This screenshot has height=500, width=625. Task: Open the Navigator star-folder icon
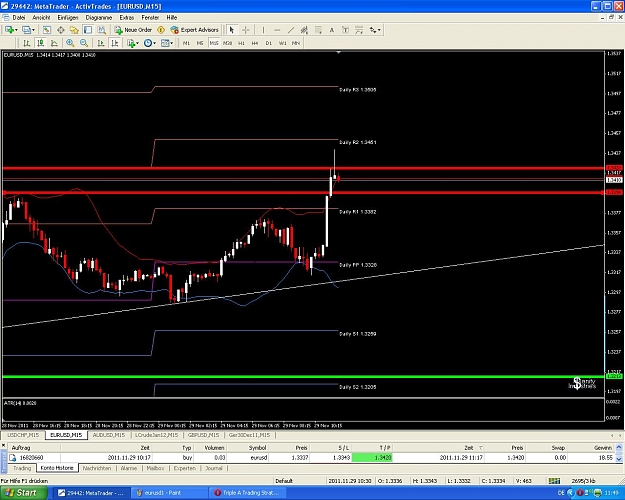click(74, 30)
